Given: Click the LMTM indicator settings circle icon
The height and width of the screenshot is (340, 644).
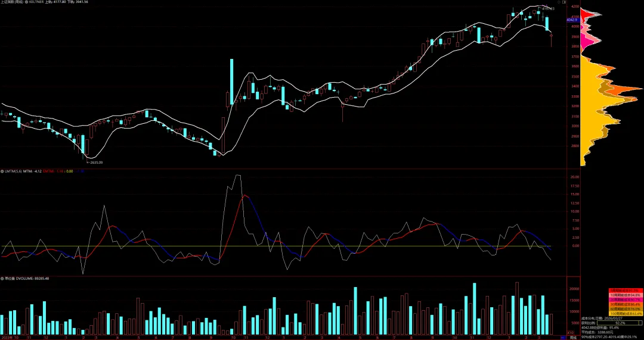Looking at the screenshot, I should pos(2,171).
